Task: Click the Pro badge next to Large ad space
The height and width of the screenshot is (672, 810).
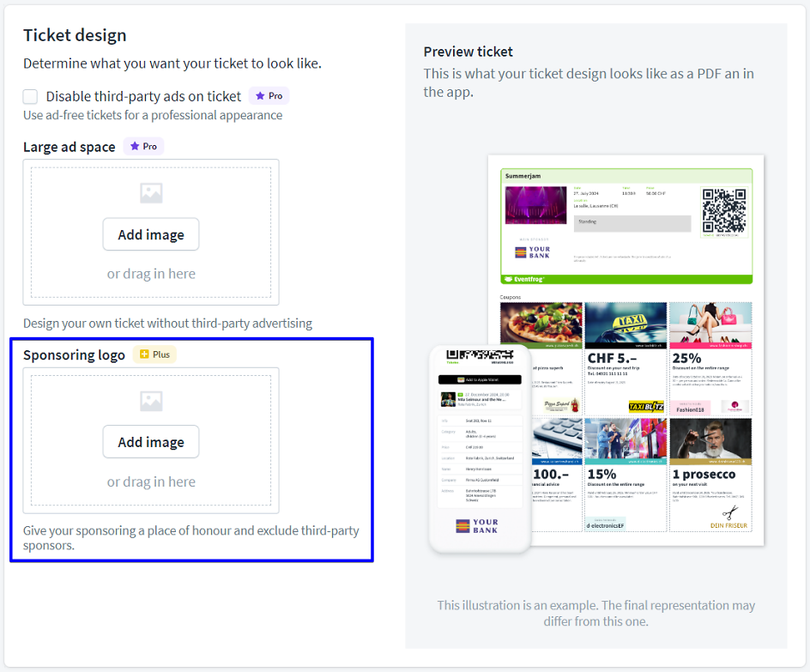Action: [143, 147]
